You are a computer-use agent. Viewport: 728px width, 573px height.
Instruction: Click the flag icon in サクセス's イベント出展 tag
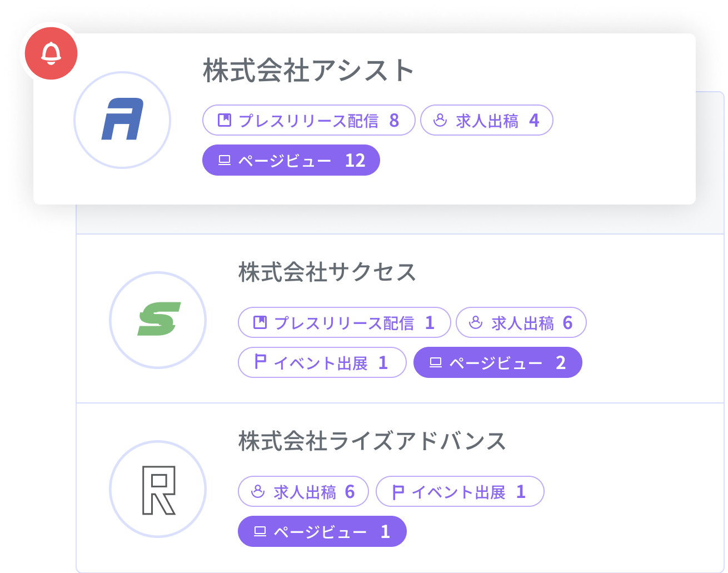[x=260, y=362]
